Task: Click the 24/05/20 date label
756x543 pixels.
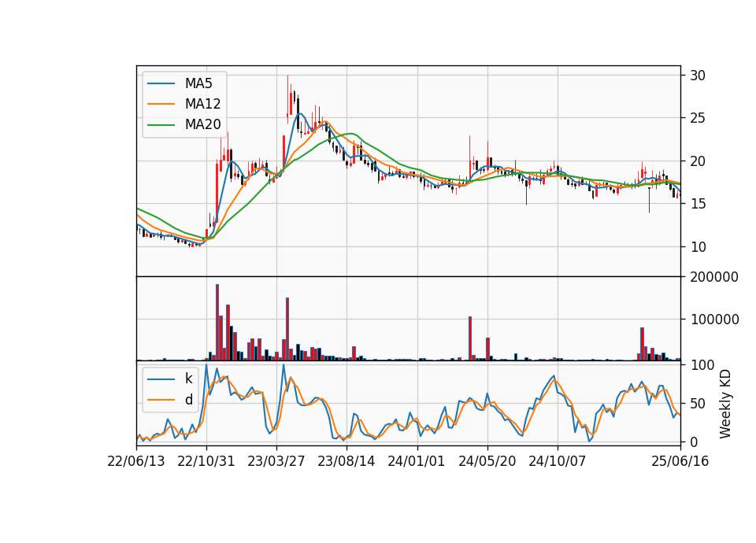Action: pos(487,461)
